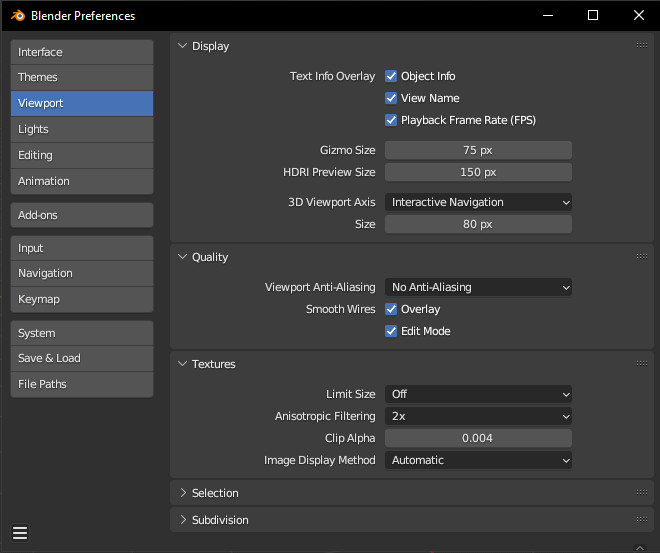Open the File Paths section
This screenshot has height=553, width=660.
82,384
